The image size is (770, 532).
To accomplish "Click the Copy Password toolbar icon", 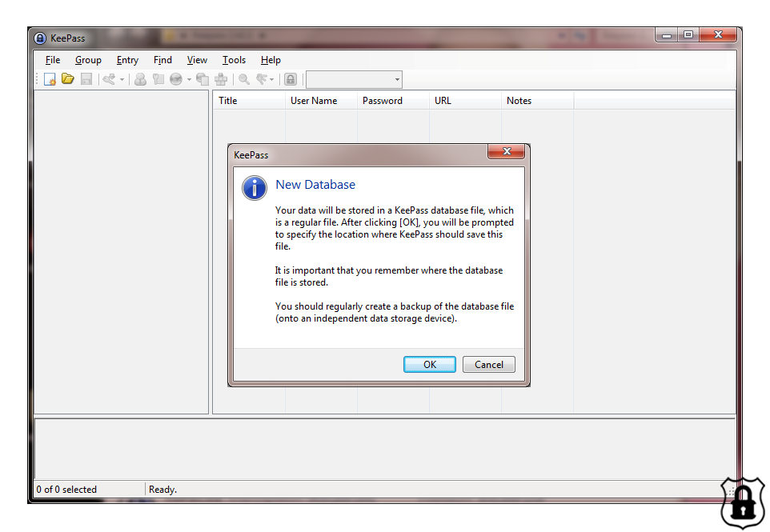I will point(158,79).
